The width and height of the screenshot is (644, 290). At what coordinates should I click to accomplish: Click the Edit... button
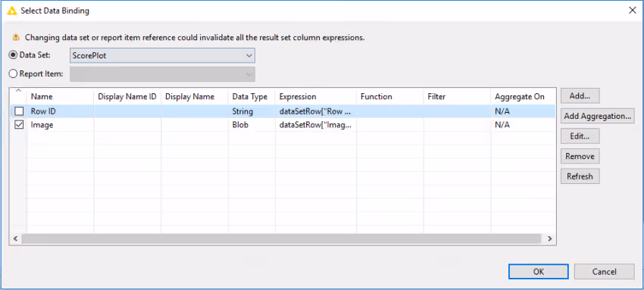pyautogui.click(x=580, y=136)
